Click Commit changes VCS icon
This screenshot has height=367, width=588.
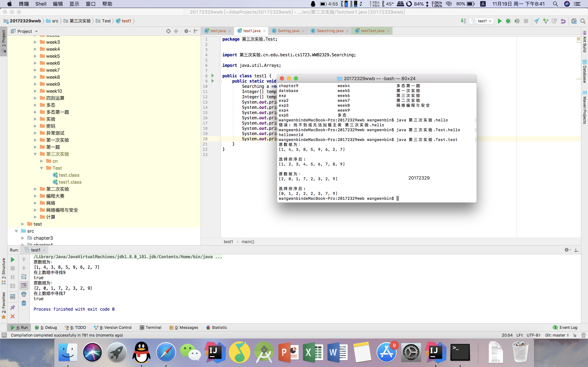pyautogui.click(x=546, y=21)
